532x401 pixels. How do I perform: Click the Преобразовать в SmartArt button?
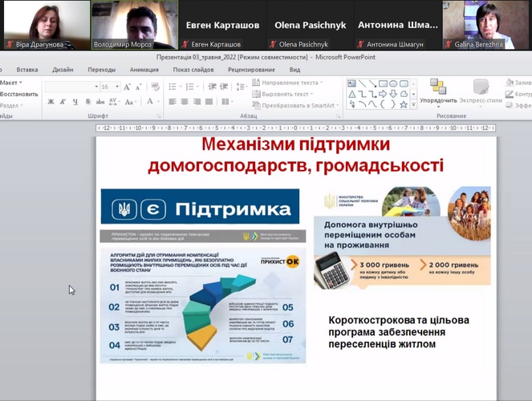[x=297, y=105]
